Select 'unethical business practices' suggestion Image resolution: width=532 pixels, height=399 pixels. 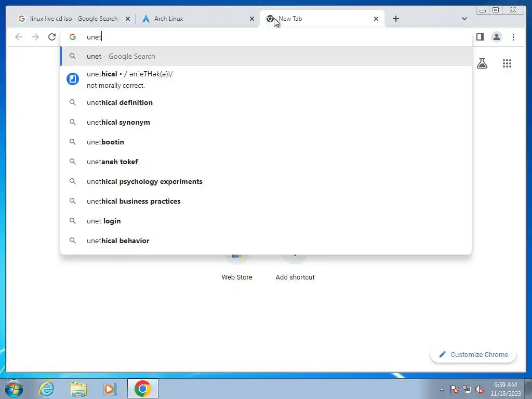266,201
